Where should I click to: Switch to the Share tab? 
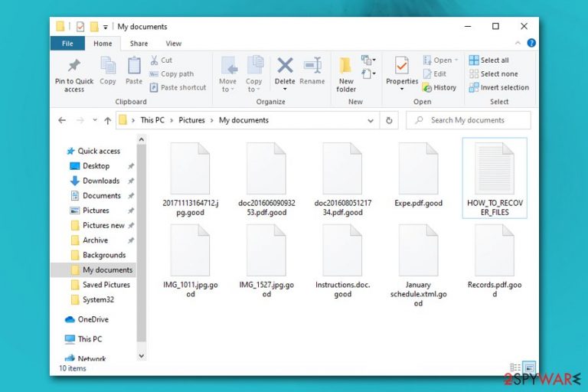pos(139,44)
